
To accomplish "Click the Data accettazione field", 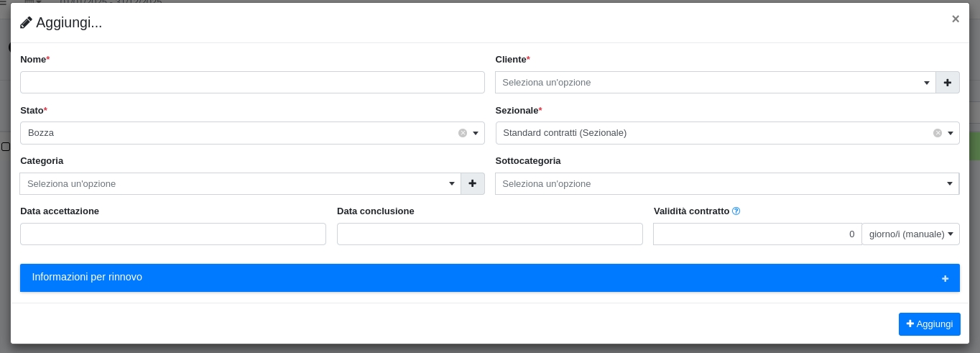I will [x=173, y=234].
